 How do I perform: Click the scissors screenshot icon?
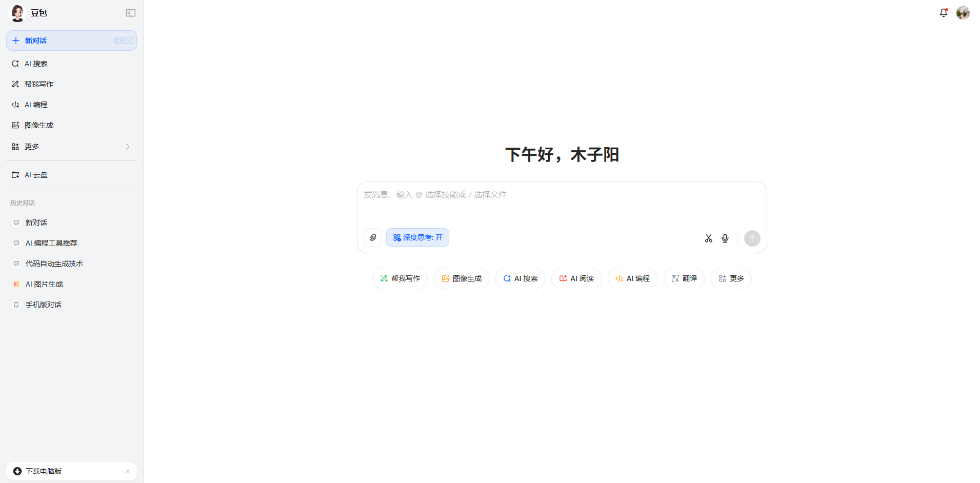[x=709, y=238]
